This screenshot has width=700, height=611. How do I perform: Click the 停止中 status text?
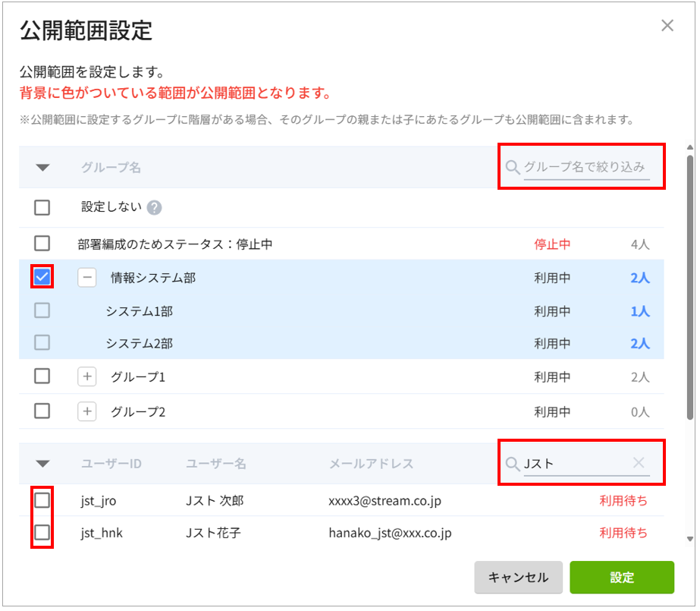(x=552, y=244)
